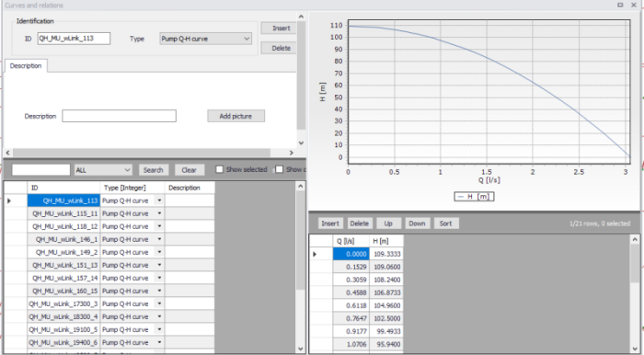Select the H cell 104.9600
Screen dimensions: 644x355
(x=386, y=305)
